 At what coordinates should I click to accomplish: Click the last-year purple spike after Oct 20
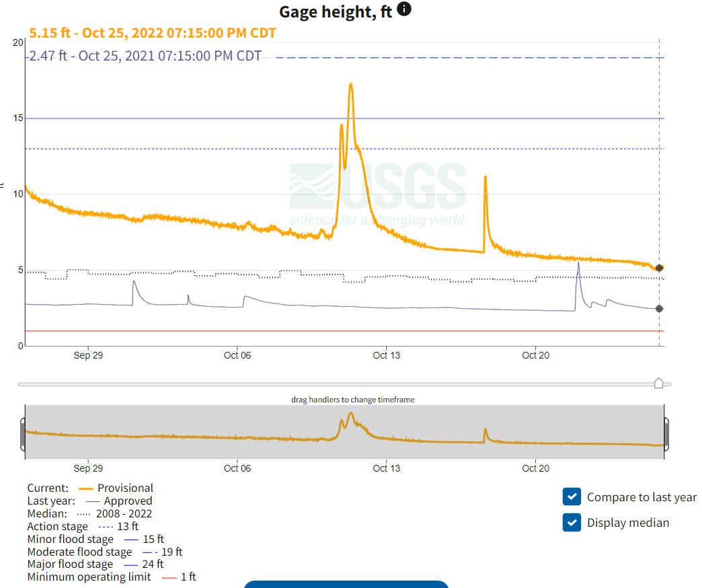pyautogui.click(x=578, y=264)
